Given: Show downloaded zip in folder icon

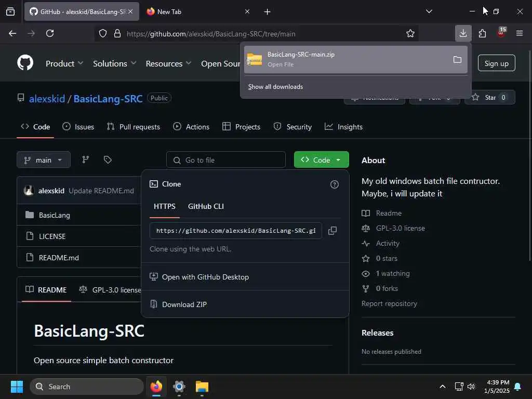Looking at the screenshot, I should coord(457,60).
